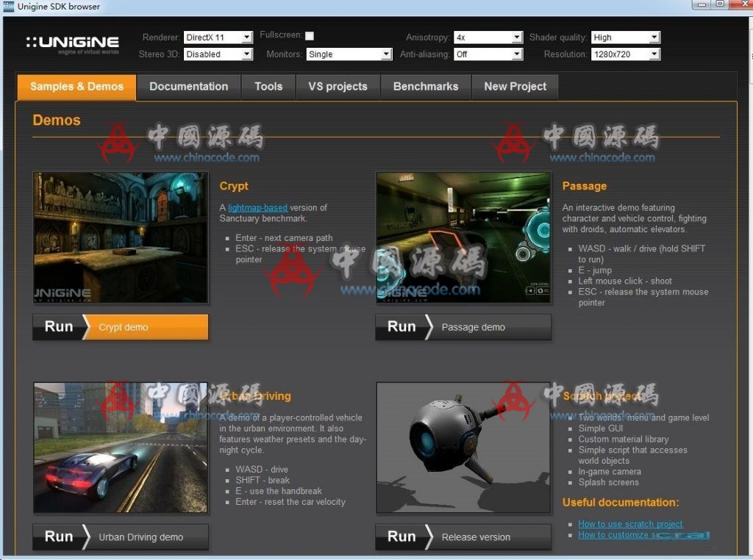Follow the lightmap-based link
This screenshot has height=560, width=753.
coord(258,208)
